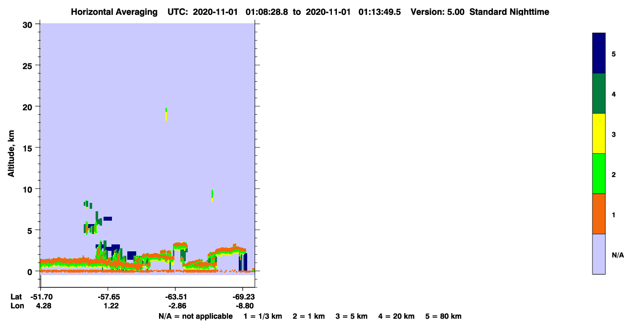644x330 pixels.
Task: Click the dark green color bar segment labeled 4
Action: (x=599, y=94)
